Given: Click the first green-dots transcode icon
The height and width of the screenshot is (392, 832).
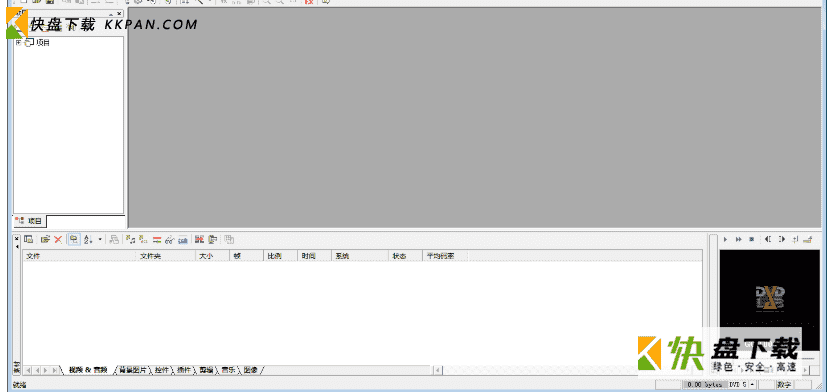Looking at the screenshot, I should (x=131, y=240).
